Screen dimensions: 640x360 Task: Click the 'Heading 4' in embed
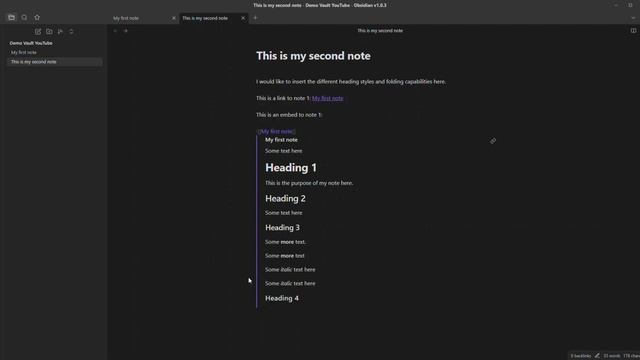(282, 298)
